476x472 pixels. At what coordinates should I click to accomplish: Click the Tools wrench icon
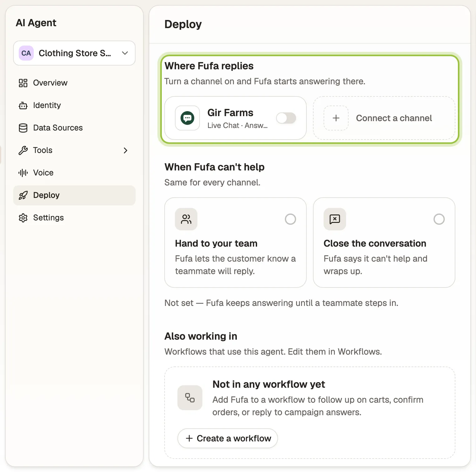pos(23,150)
